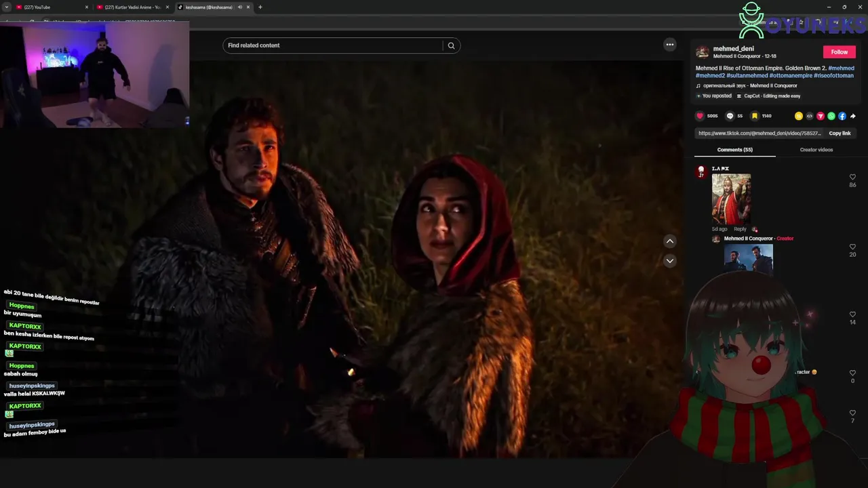Open new browser tab with plus button
The height and width of the screenshot is (488, 868).
(260, 7)
